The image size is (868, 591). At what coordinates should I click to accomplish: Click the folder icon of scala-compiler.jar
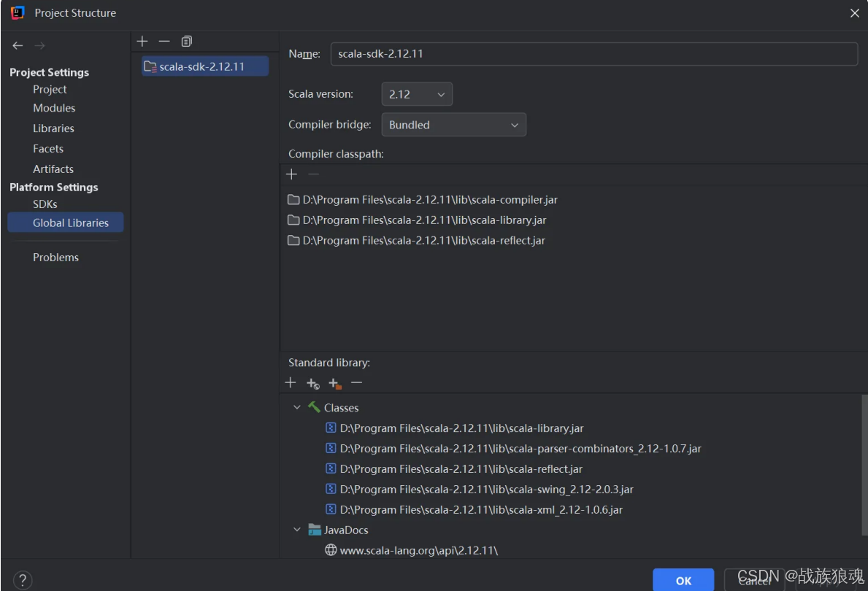coord(293,200)
